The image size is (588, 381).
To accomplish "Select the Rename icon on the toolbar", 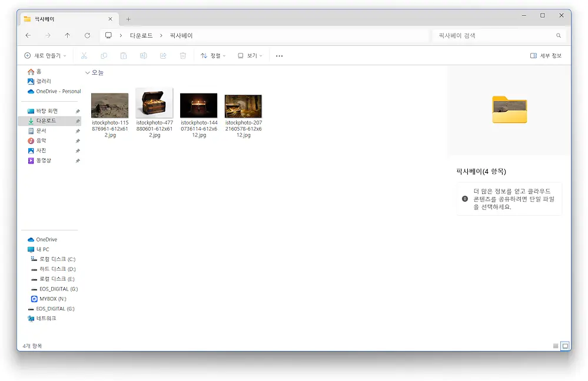I will point(142,55).
